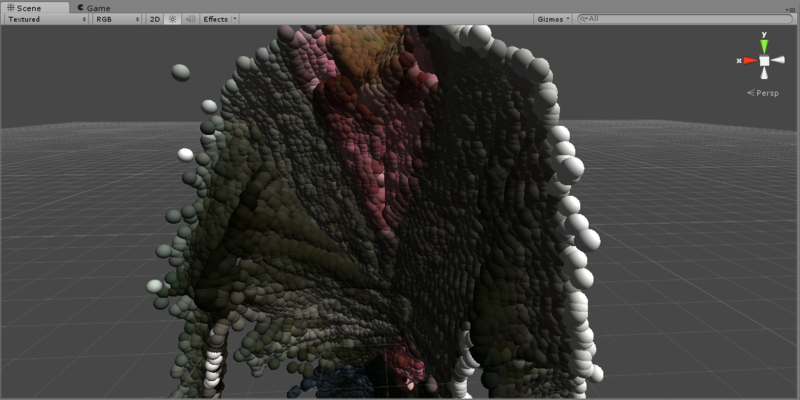
Task: Click the center cube of orientation gizmo
Action: tap(764, 61)
